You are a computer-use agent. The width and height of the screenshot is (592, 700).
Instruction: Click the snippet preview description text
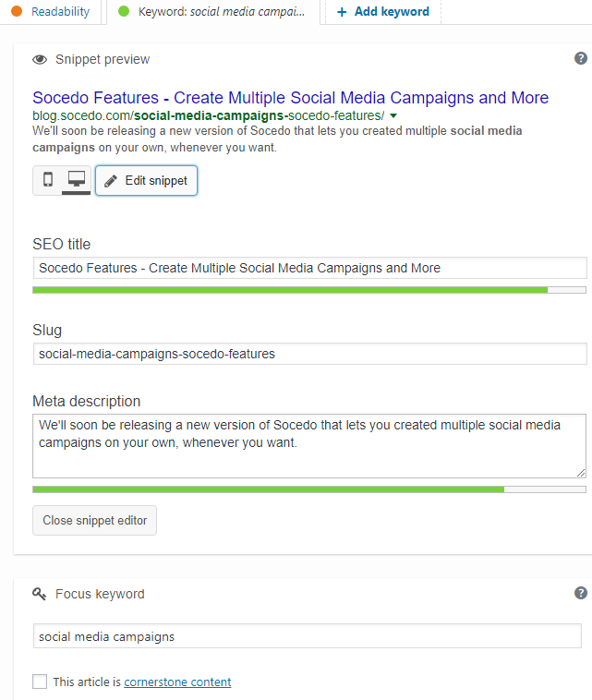coord(277,139)
